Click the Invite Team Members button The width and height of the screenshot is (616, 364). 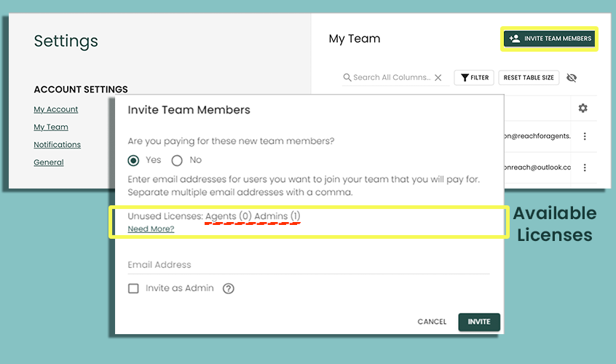550,39
